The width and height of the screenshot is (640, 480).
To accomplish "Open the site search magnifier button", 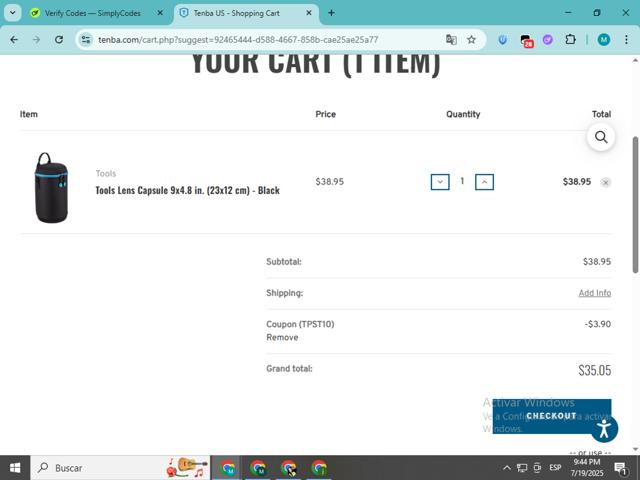I will point(601,137).
